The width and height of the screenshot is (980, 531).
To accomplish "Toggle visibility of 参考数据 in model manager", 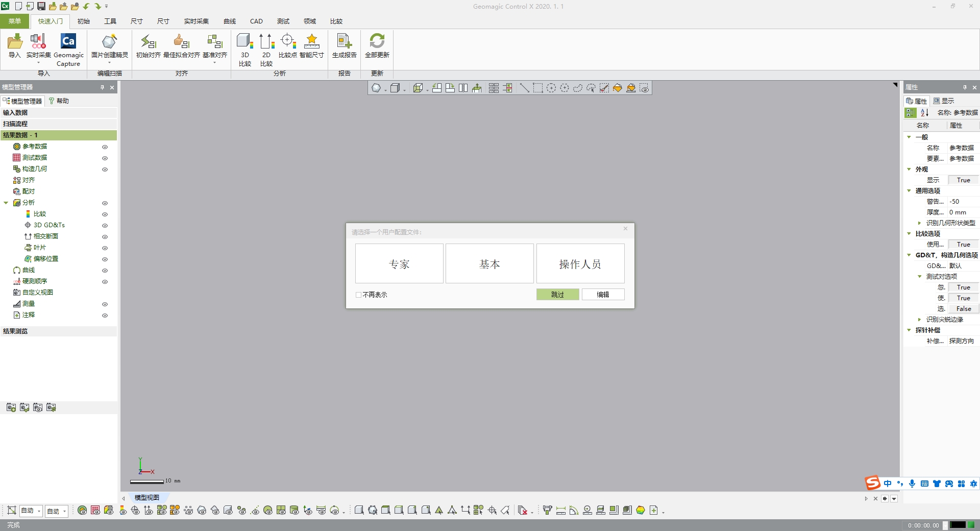I will pyautogui.click(x=105, y=147).
